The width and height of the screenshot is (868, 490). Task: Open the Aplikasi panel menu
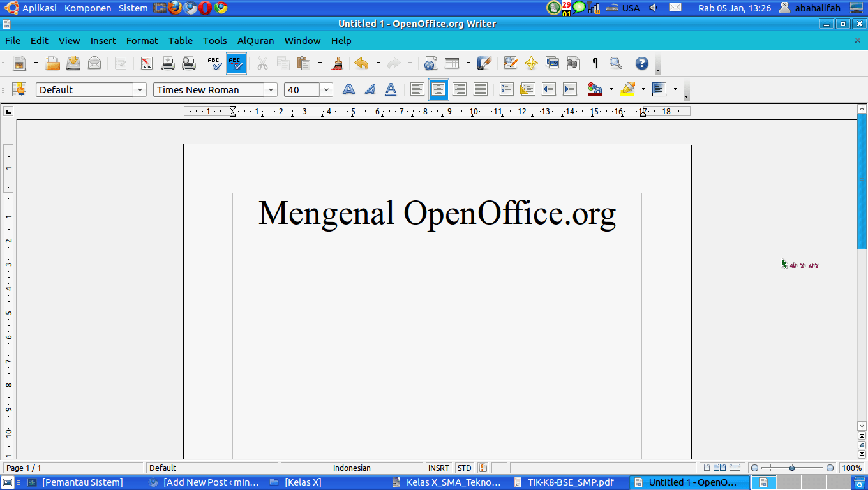31,8
